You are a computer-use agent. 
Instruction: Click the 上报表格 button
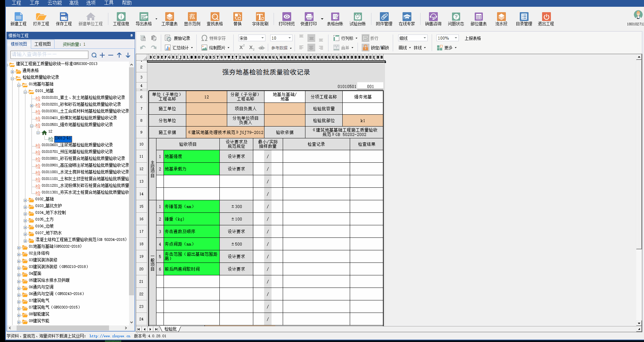click(473, 38)
